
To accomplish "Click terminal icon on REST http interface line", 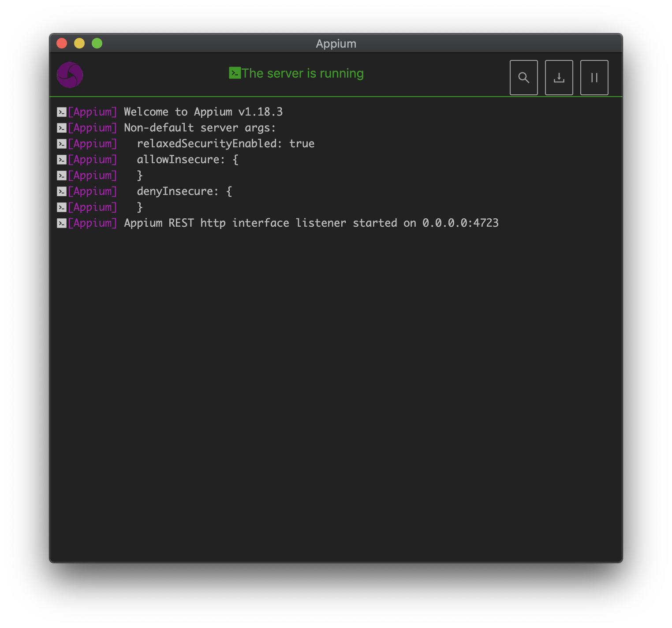I will (x=62, y=223).
